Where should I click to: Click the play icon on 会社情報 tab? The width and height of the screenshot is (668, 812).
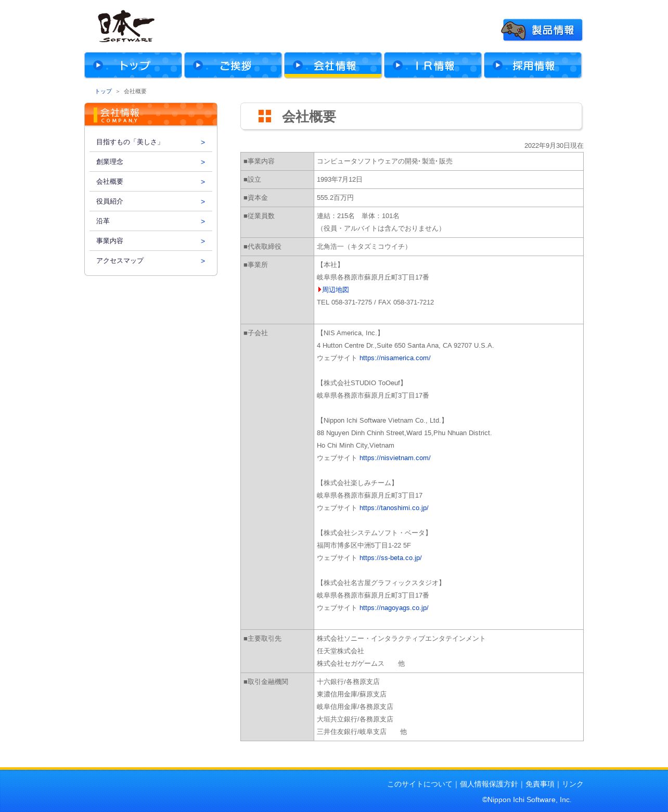[x=298, y=65]
